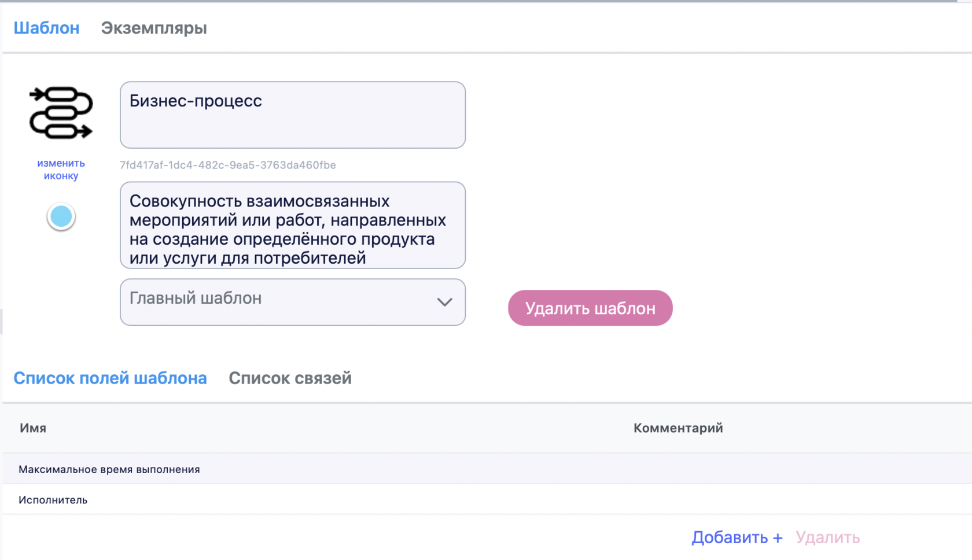Select the 'Исполнитель' field row
This screenshot has height=560, width=972.
coord(53,500)
